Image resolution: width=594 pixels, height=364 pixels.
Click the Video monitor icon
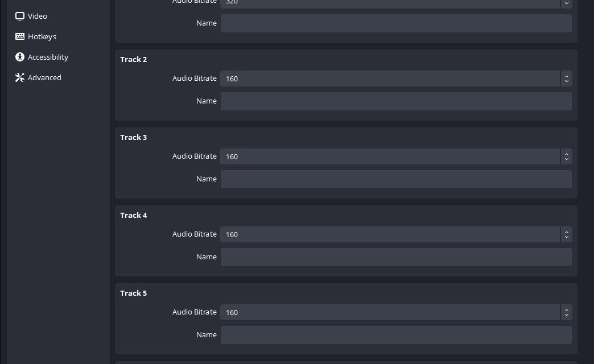click(20, 16)
